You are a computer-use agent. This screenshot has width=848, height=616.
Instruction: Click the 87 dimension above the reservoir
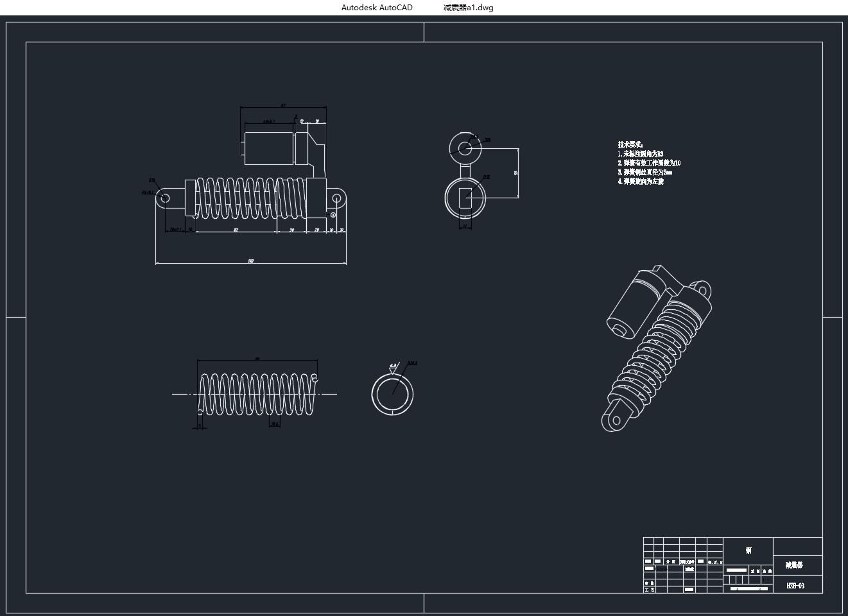(283, 106)
